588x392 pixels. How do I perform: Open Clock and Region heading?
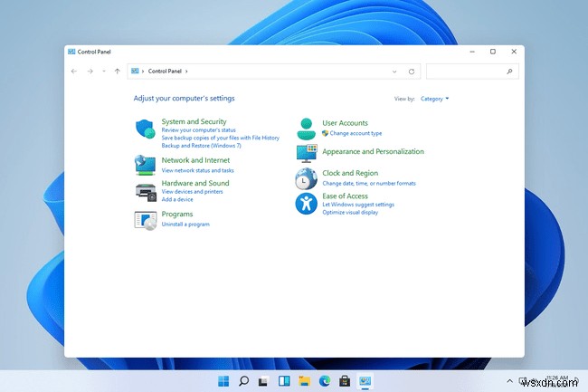(350, 173)
